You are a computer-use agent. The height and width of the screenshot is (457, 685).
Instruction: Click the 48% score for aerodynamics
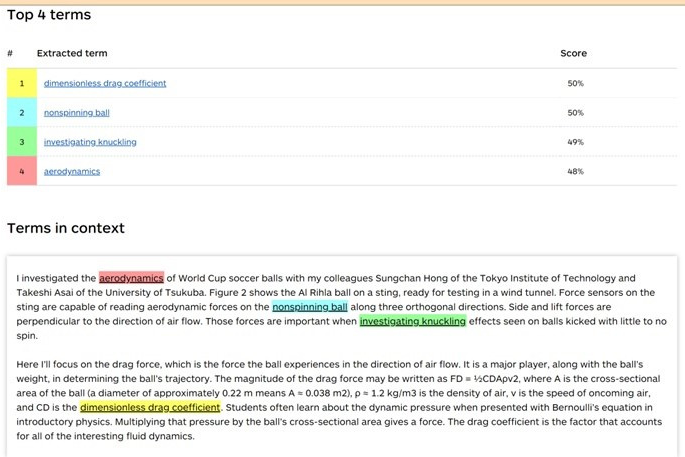click(x=575, y=171)
